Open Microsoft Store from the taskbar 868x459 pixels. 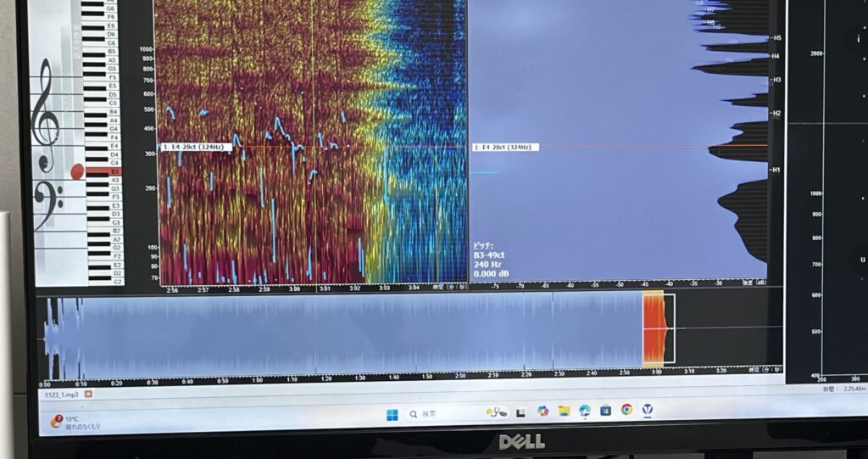pos(605,411)
